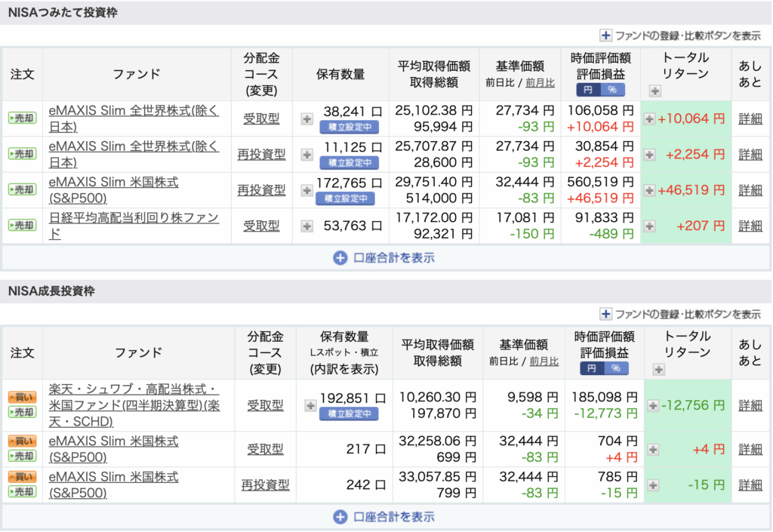This screenshot has width=773, height=532.
Task: Change 再投資型 course for 242口 row
Action: click(x=265, y=485)
